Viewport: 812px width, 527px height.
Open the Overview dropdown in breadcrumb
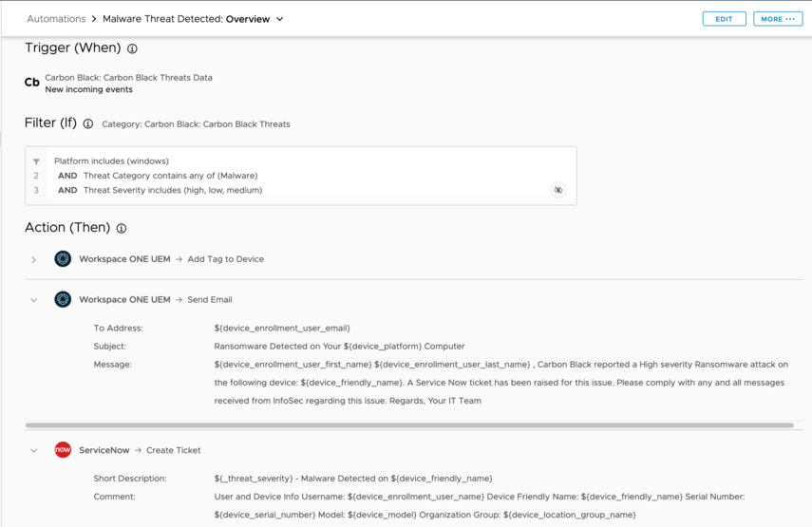click(280, 19)
